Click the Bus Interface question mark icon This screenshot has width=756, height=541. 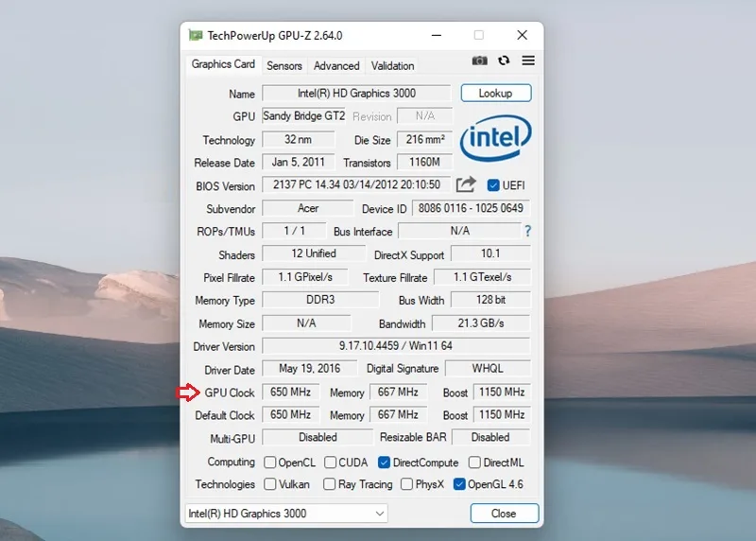528,231
